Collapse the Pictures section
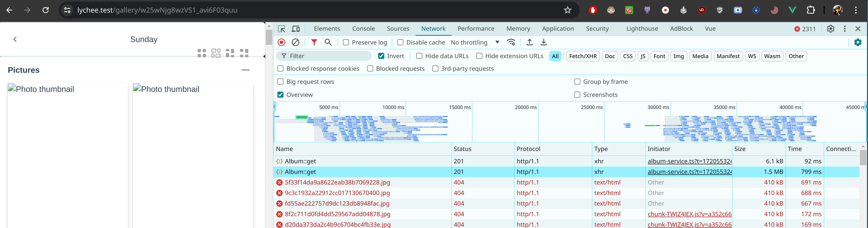 [x=246, y=70]
